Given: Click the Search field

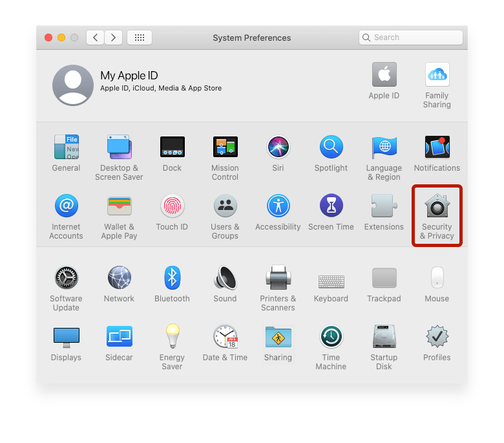Looking at the screenshot, I should pyautogui.click(x=411, y=38).
